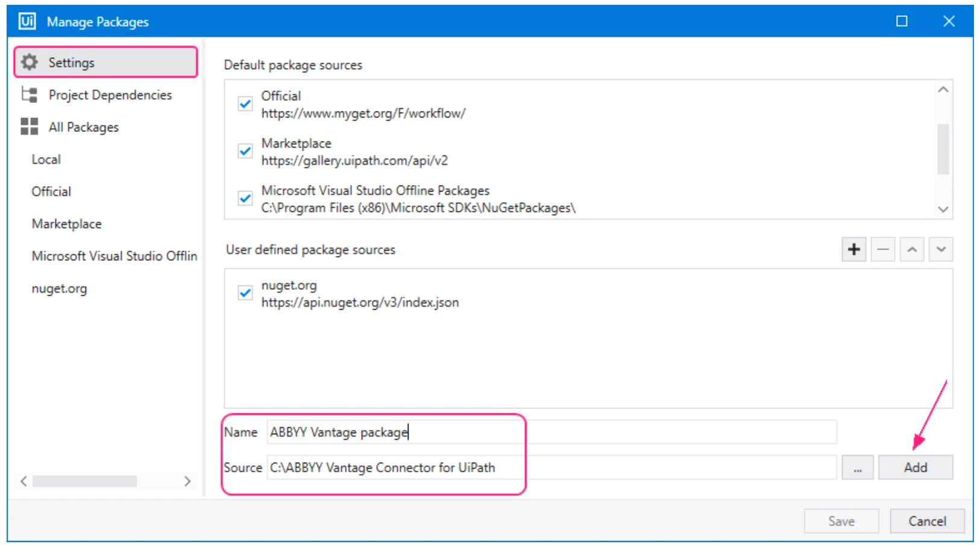
Task: Add a new user defined package source
Action: click(853, 249)
